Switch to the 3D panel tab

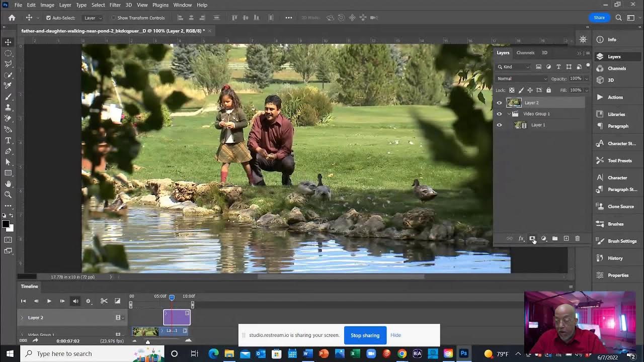coord(544,53)
